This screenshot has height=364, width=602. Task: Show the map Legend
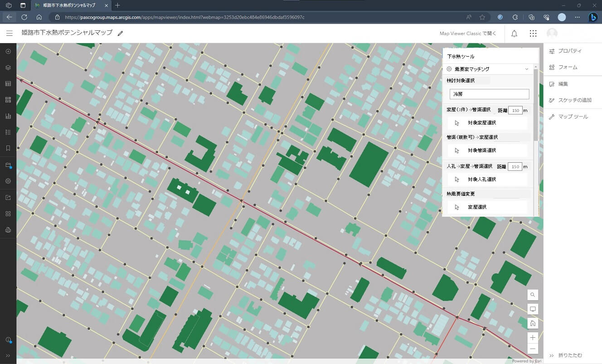tap(8, 132)
